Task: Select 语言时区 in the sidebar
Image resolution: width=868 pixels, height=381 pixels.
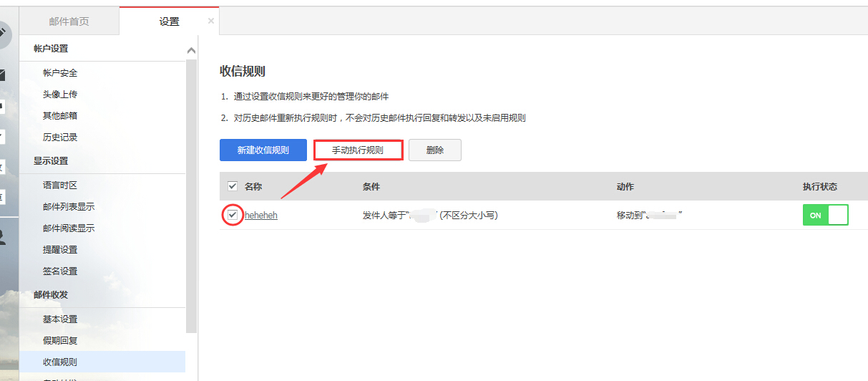Action: 60,185
